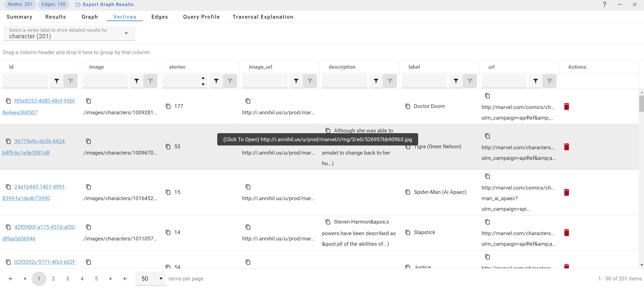The width and height of the screenshot is (644, 288).
Task: Go to the next page
Action: (111, 279)
